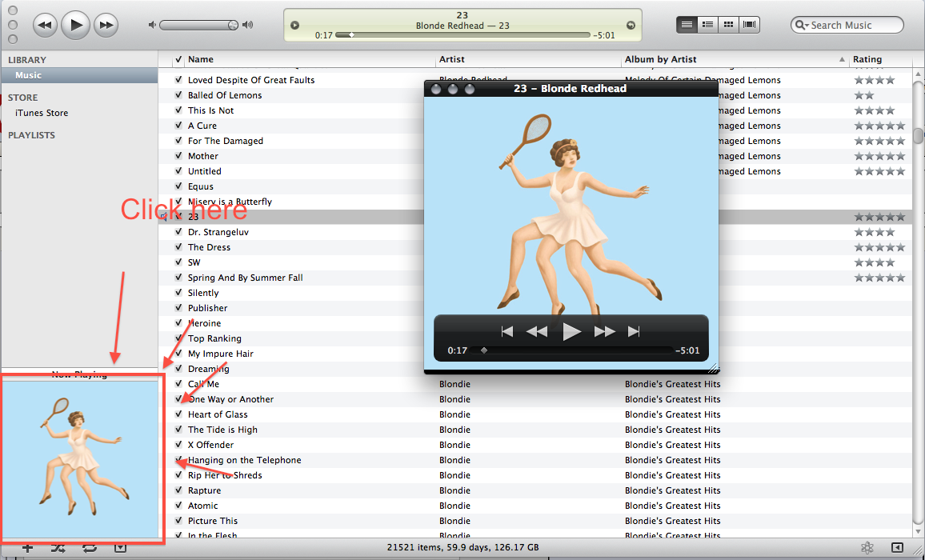Uncheck The Dress track

[x=178, y=247]
